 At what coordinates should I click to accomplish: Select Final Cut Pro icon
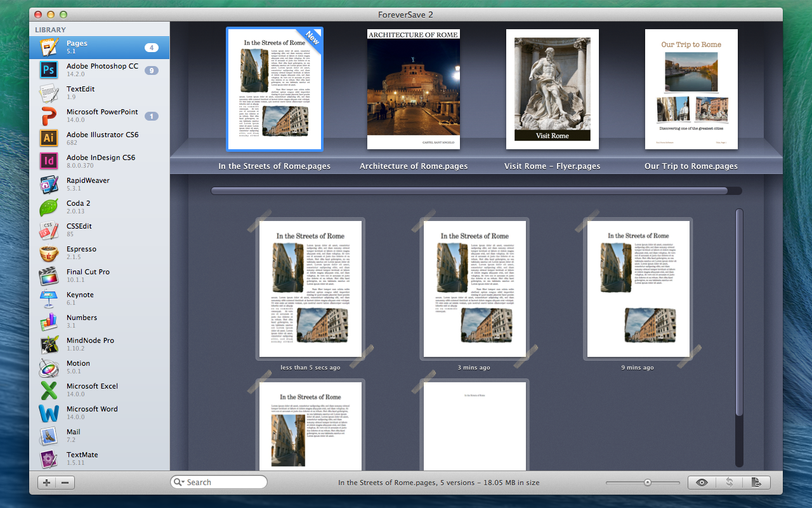point(49,276)
